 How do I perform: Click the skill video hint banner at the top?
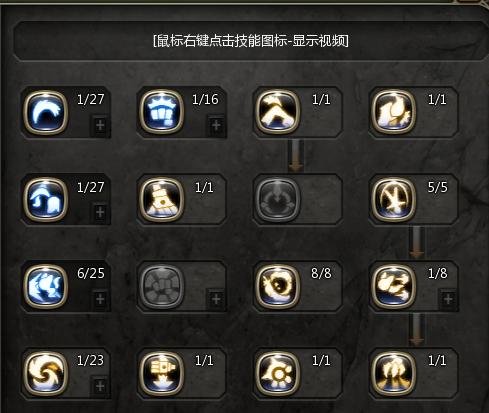[x=251, y=41]
